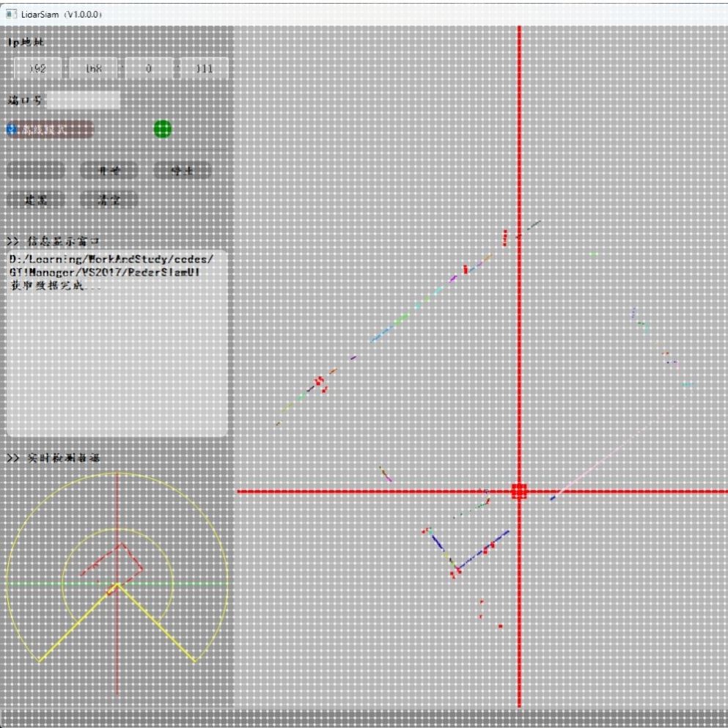Click the 开始 start button

click(x=109, y=170)
